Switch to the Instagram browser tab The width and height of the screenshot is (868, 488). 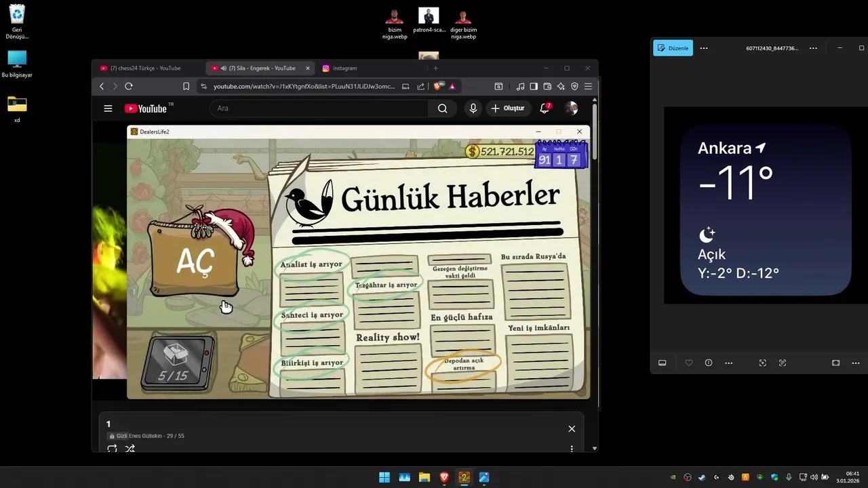click(x=344, y=68)
